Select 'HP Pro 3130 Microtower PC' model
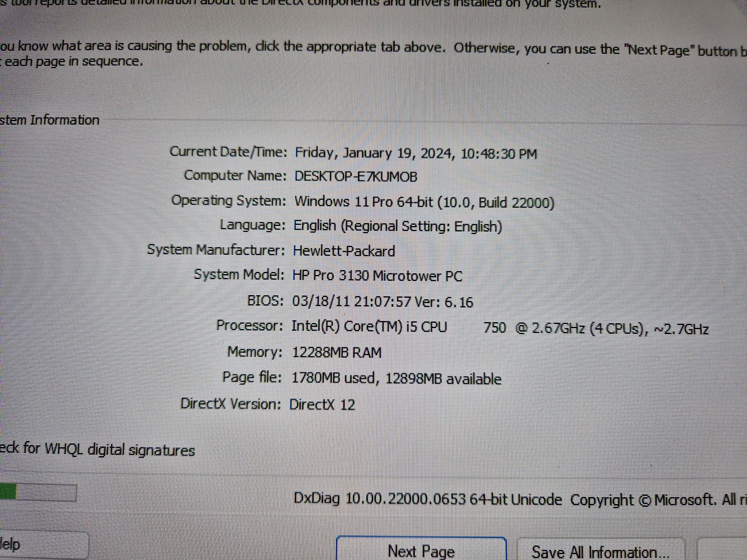 tap(377, 276)
